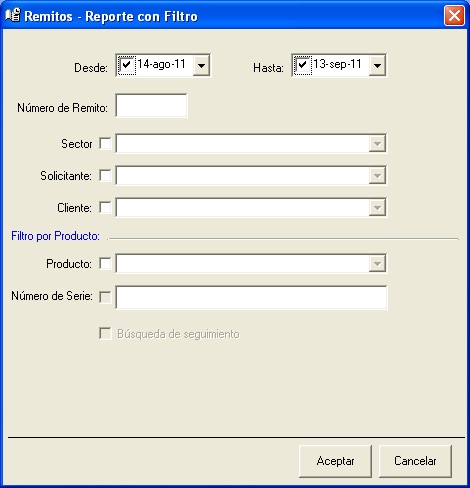470x488 pixels.
Task: Enable the Cliente filter checkbox
Action: (x=105, y=207)
